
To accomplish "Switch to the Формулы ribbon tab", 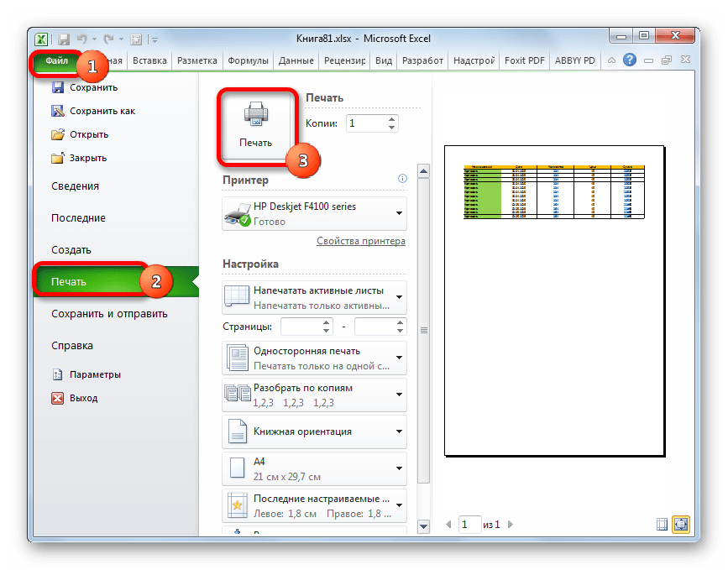I will click(248, 60).
